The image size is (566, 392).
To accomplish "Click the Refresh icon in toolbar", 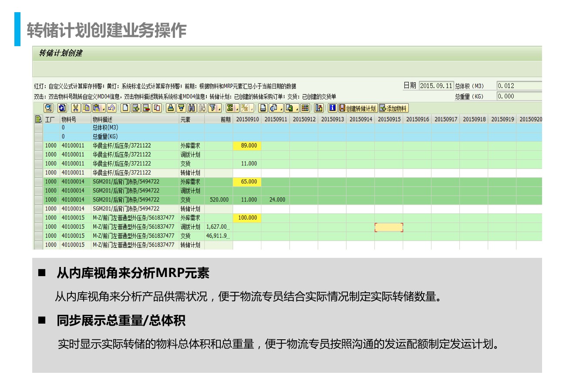I will tap(62, 108).
